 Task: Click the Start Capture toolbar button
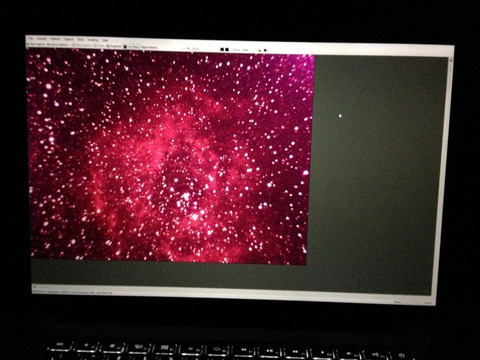click(x=36, y=44)
